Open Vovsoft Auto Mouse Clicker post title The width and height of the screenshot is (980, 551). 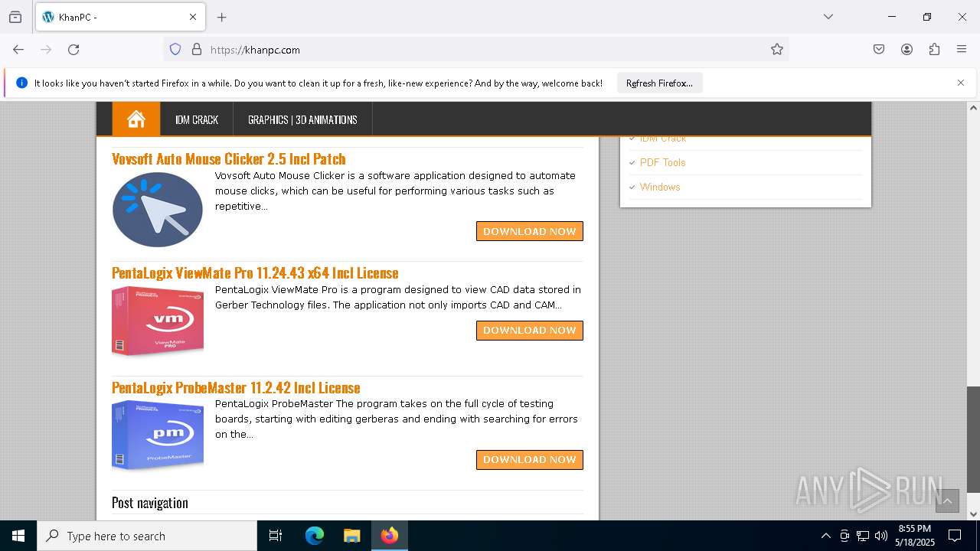[229, 158]
